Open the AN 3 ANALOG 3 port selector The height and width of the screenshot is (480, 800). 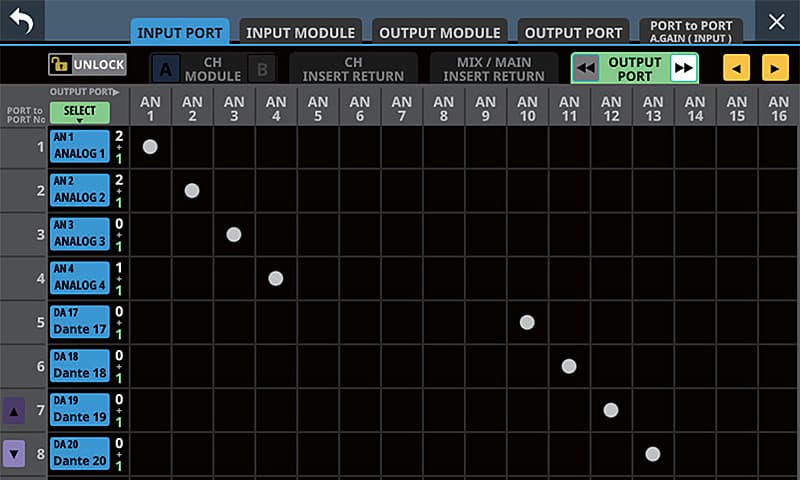click(x=79, y=235)
